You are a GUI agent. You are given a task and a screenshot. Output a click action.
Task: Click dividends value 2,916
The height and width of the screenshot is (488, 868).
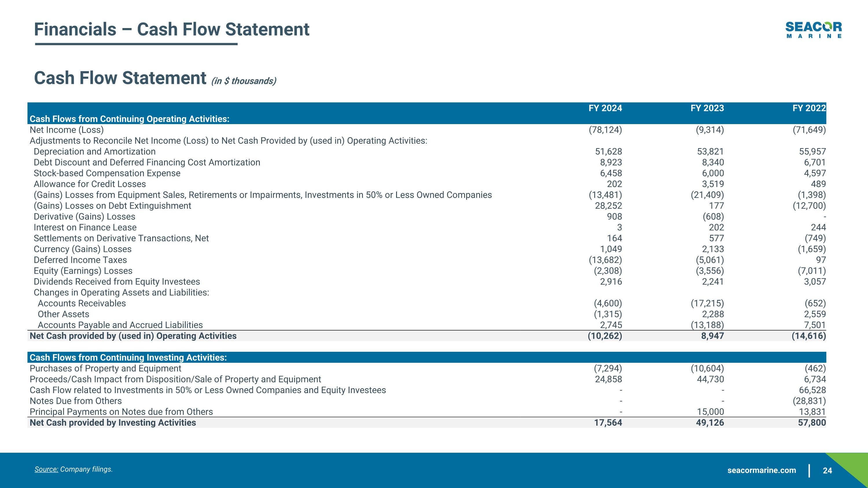coord(611,281)
